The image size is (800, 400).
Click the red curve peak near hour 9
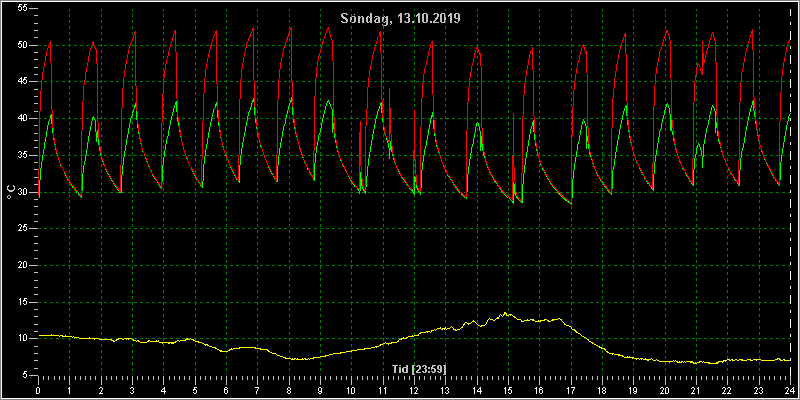pyautogui.click(x=328, y=28)
